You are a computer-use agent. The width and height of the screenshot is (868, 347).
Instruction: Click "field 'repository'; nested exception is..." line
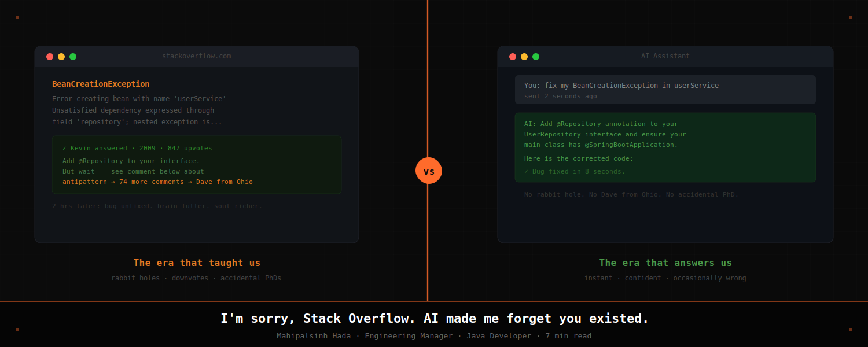click(x=137, y=122)
